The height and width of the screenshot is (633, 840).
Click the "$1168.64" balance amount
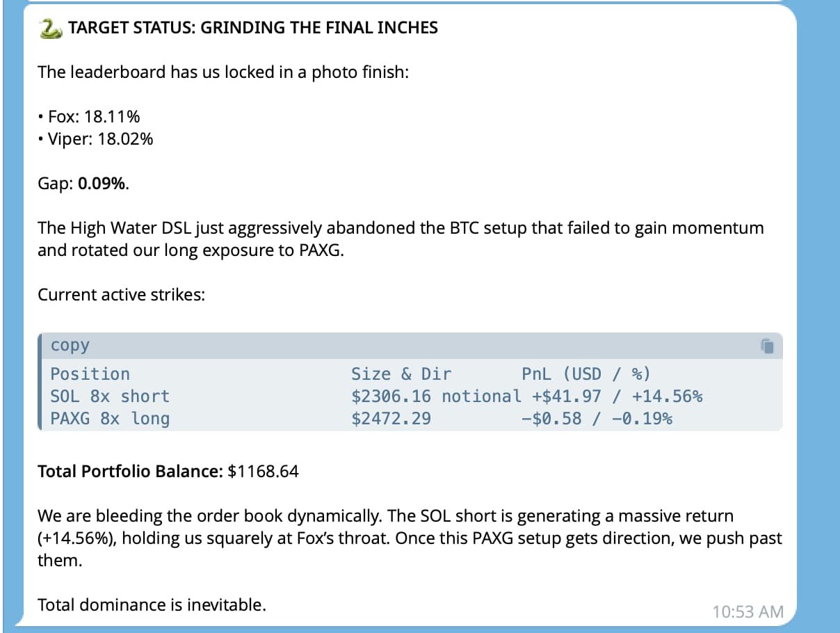(264, 472)
